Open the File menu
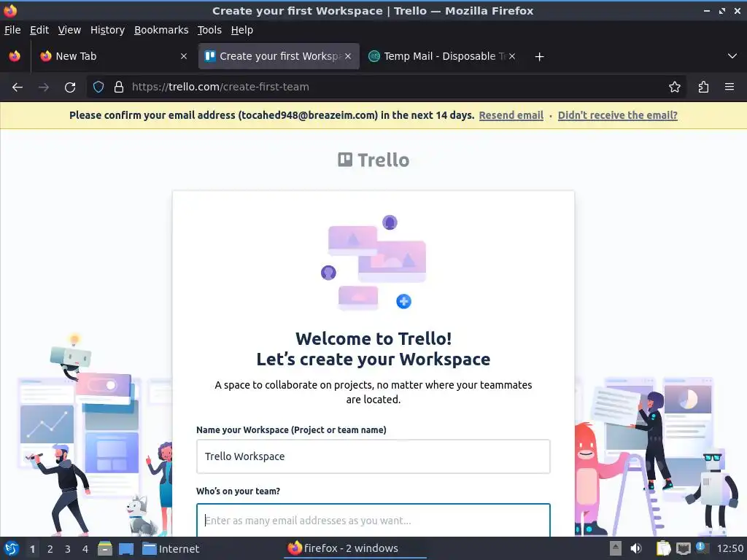Image resolution: width=747 pixels, height=560 pixels. pos(12,30)
